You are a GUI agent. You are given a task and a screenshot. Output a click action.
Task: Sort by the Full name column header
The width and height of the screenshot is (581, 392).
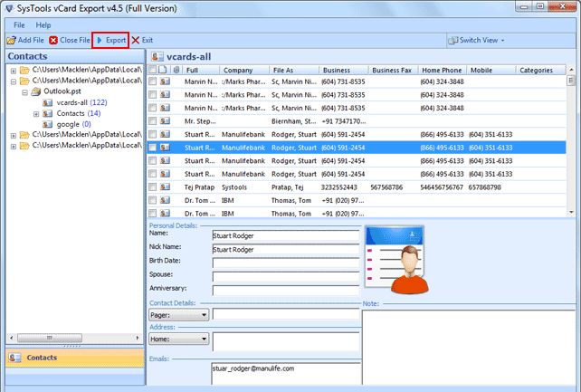click(201, 70)
